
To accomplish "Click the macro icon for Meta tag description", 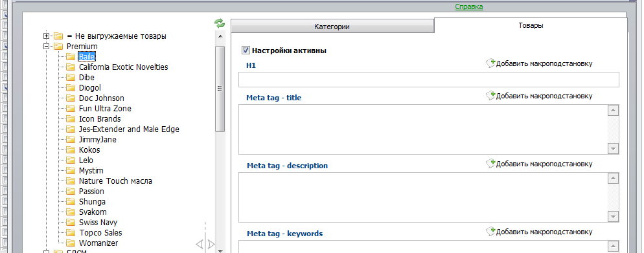I will tap(491, 164).
